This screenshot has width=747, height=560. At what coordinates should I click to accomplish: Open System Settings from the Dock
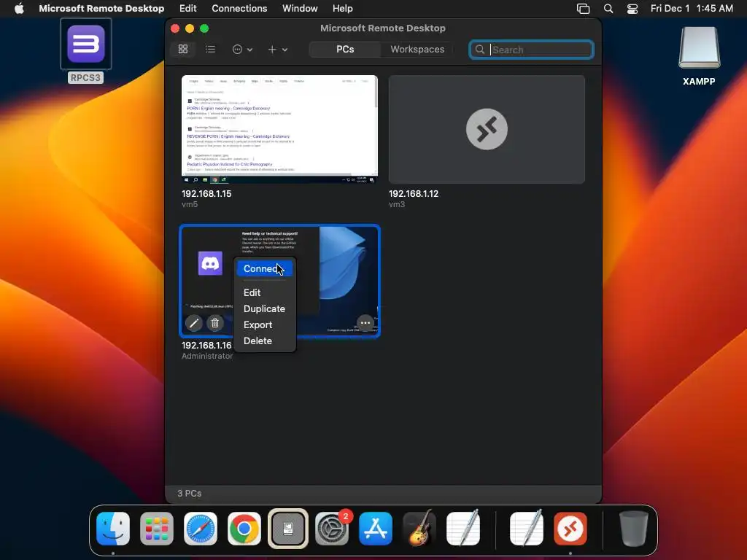pyautogui.click(x=332, y=529)
